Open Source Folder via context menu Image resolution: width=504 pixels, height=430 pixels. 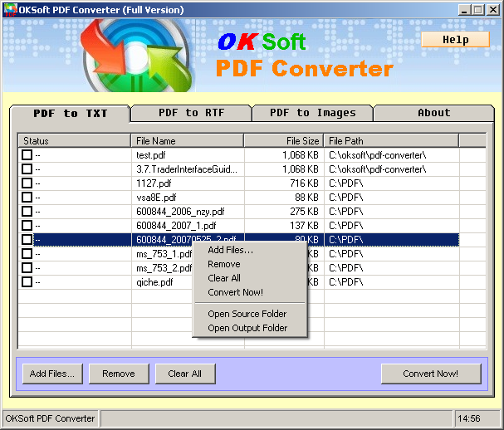(x=247, y=314)
